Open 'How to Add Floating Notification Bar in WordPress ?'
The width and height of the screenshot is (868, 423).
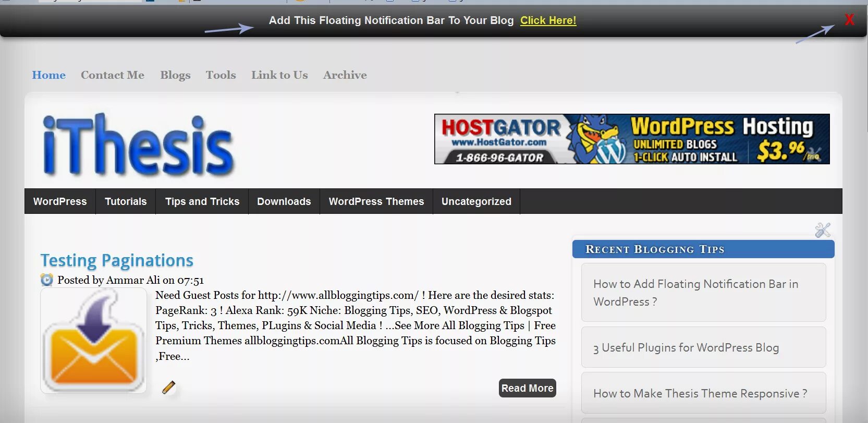point(703,293)
